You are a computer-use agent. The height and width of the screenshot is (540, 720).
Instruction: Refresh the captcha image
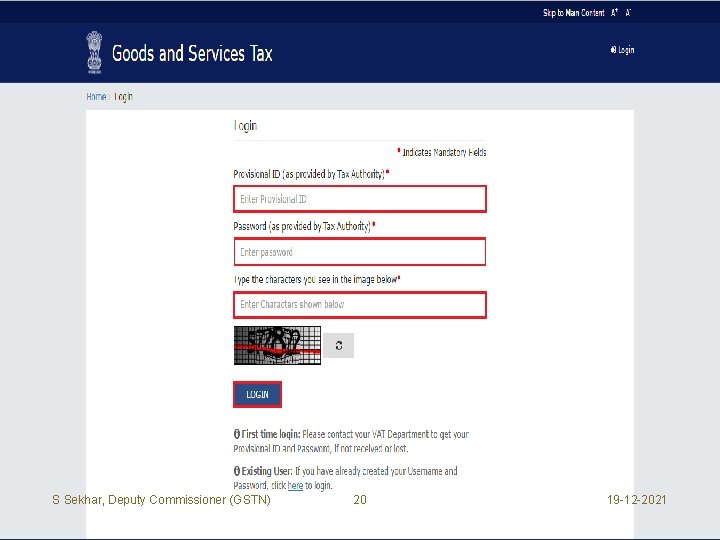point(338,345)
